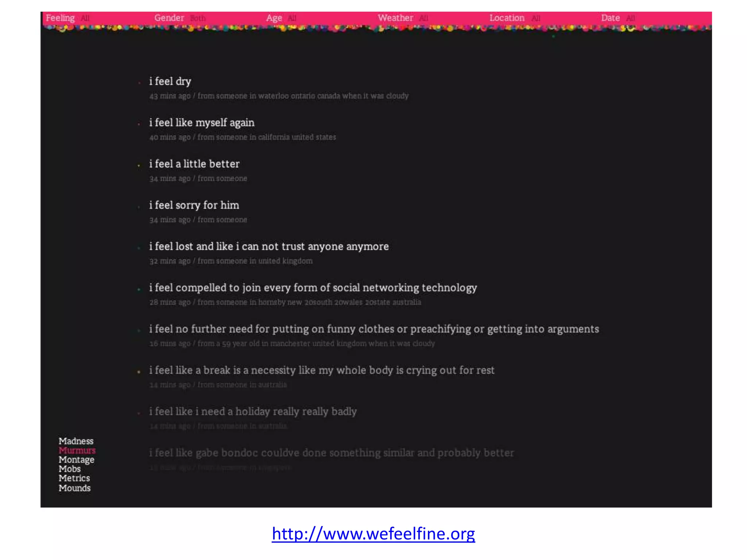
Task: Click the dot beside 'i feel sorry for him'
Action: 139,207
